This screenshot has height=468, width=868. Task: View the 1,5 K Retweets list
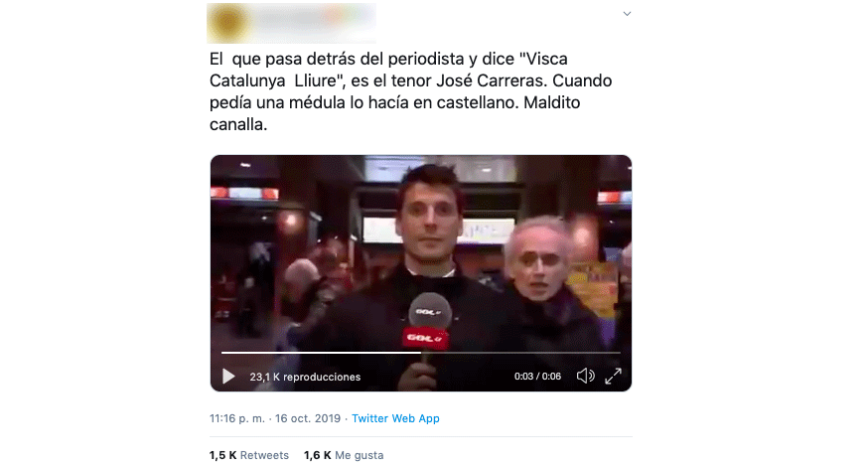pos(249,455)
